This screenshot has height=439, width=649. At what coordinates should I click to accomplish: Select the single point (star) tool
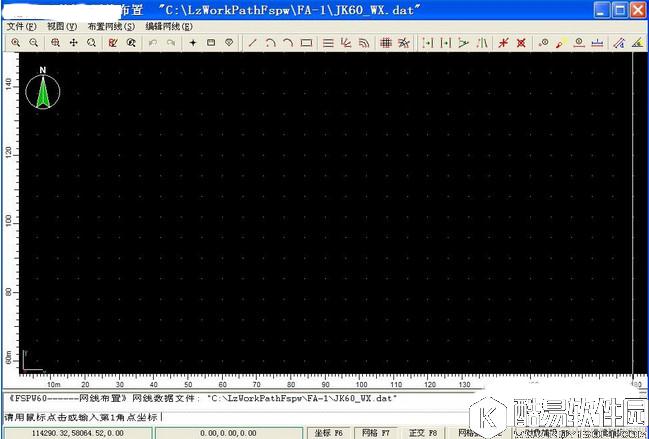pyautogui.click(x=193, y=43)
